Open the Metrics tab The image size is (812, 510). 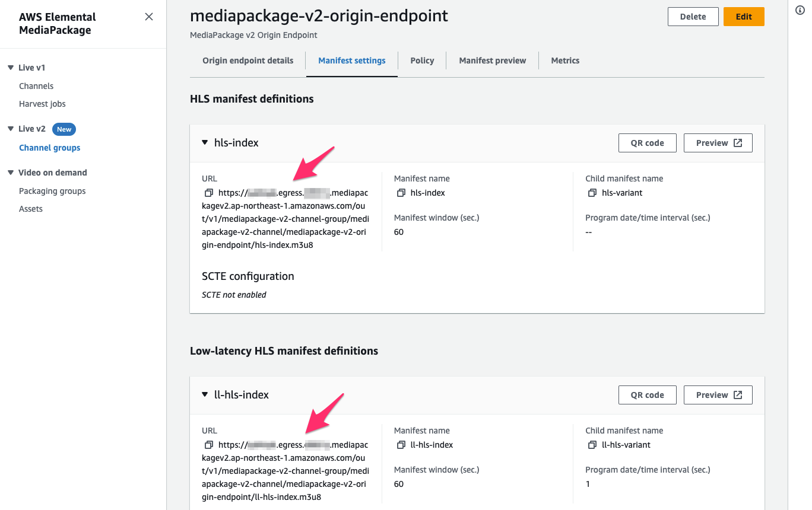pyautogui.click(x=564, y=60)
